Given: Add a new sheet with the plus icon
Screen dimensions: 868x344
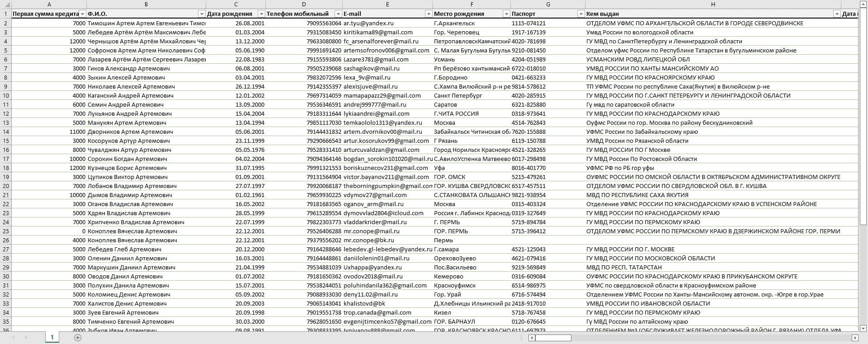Looking at the screenshot, I should [x=78, y=338].
